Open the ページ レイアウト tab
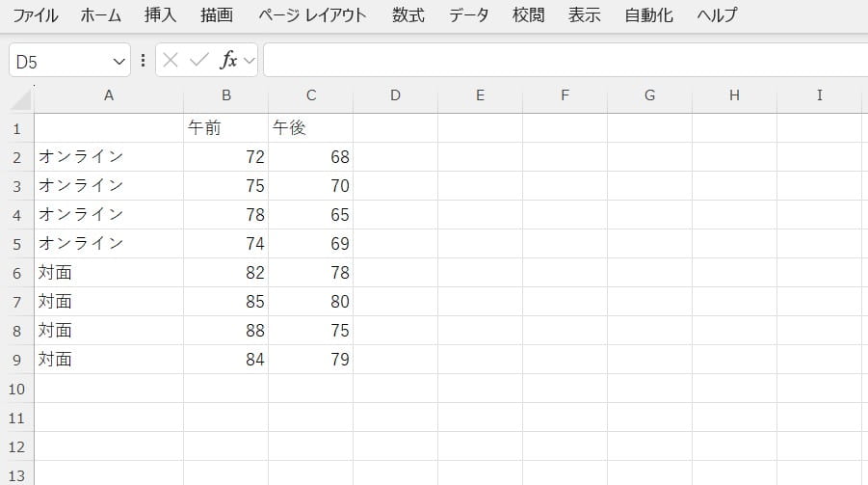 point(312,15)
